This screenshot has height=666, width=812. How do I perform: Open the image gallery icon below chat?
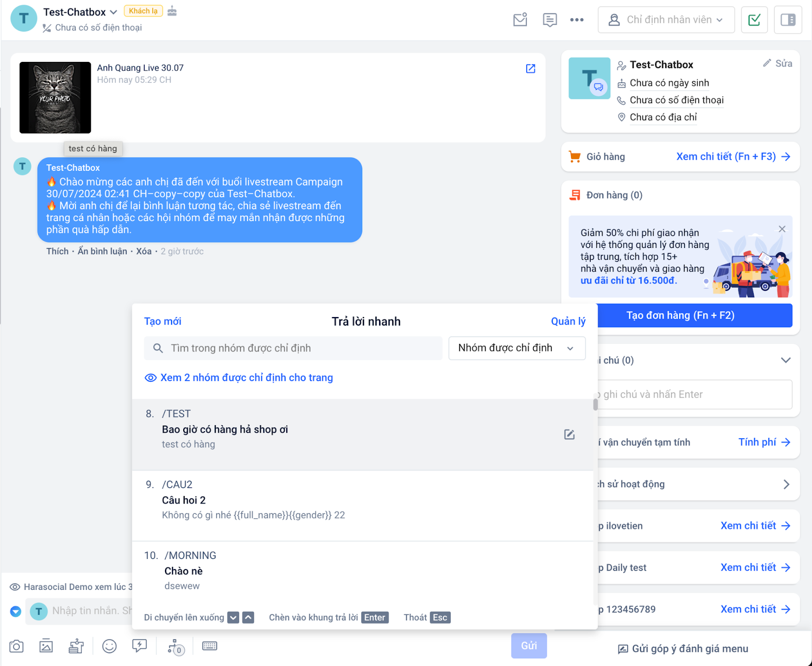46,646
